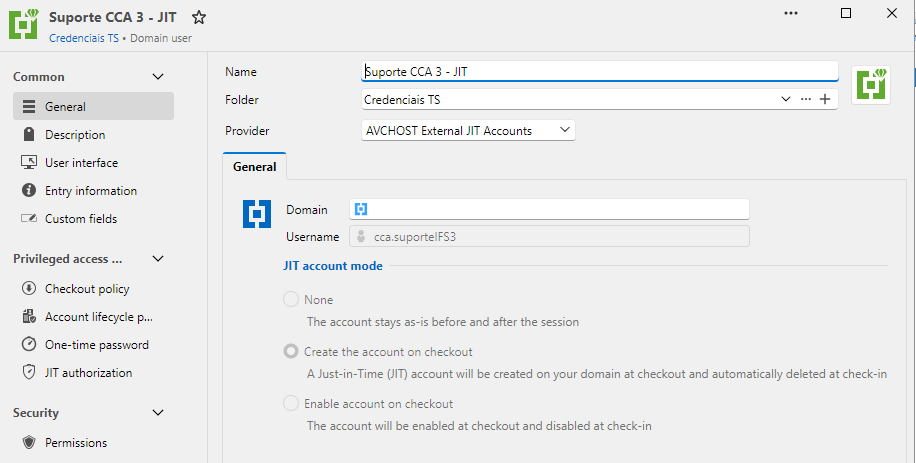Select the None JIT account mode radio
This screenshot has width=916, height=463.
point(291,300)
